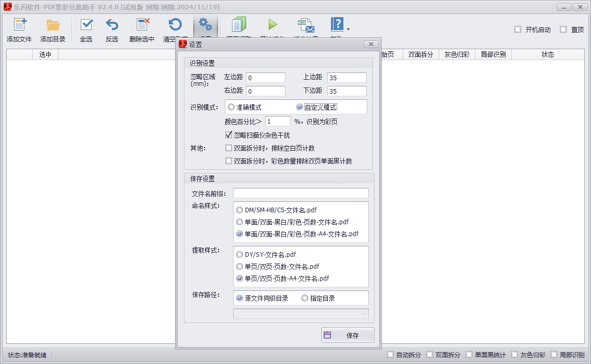Click the 识别设置 section heading

coord(203,63)
